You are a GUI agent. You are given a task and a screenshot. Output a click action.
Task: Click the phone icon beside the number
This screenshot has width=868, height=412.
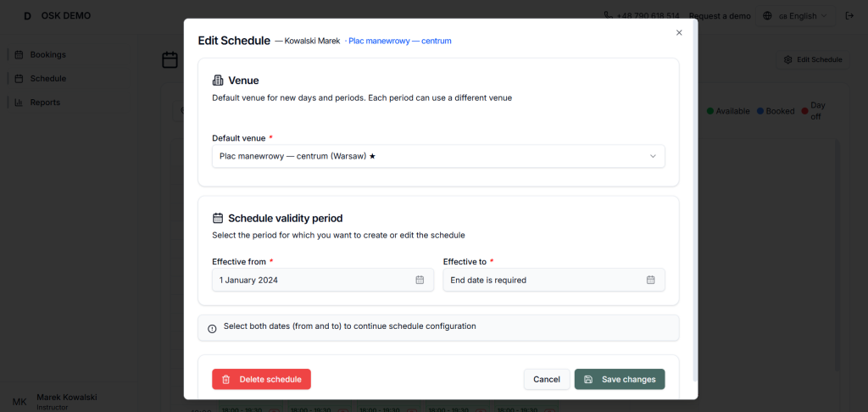point(609,15)
